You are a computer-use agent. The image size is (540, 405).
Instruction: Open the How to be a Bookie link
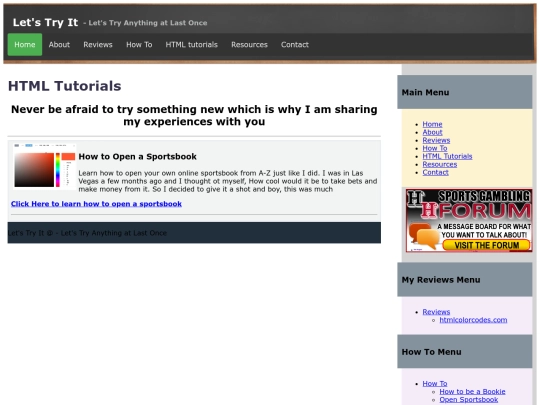(x=472, y=392)
